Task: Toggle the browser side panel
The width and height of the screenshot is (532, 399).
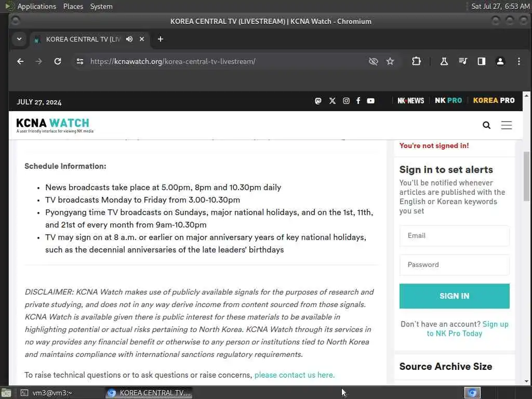Action: point(482,61)
